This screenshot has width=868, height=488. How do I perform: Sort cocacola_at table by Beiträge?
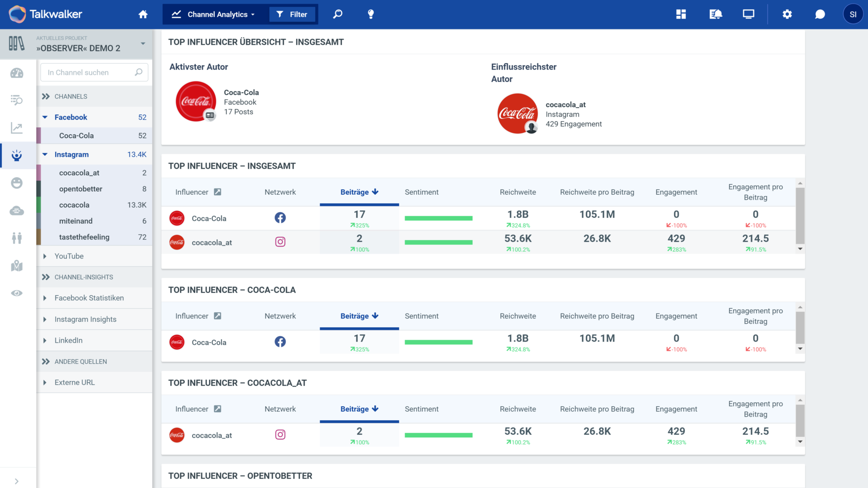[359, 409]
